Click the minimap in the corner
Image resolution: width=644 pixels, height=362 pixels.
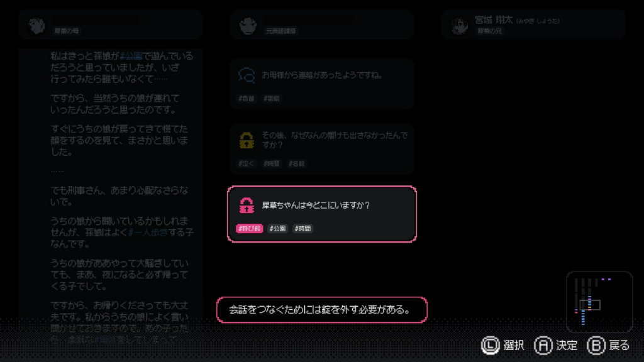coord(599,302)
